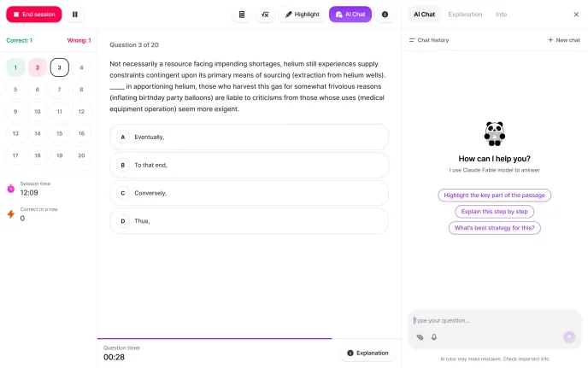Activate the Highlight tool
Screen dimensions: 588x368
pos(303,15)
